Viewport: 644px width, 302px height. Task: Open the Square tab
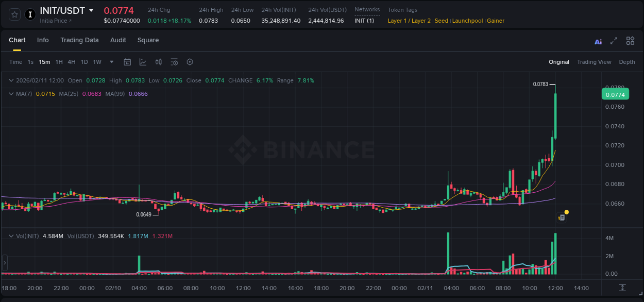(148, 40)
